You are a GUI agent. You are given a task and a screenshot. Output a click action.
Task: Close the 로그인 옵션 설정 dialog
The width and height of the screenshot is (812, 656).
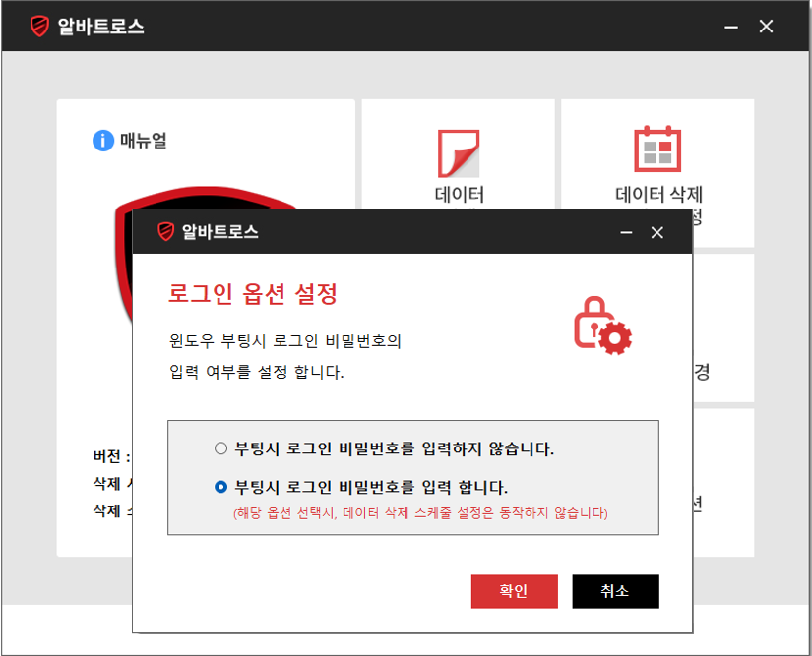(657, 233)
